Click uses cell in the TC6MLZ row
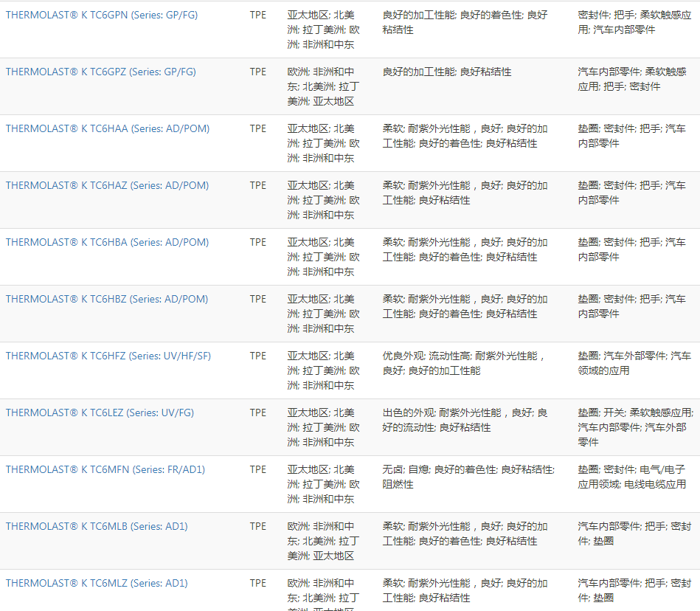The image size is (700, 611). [x=634, y=590]
